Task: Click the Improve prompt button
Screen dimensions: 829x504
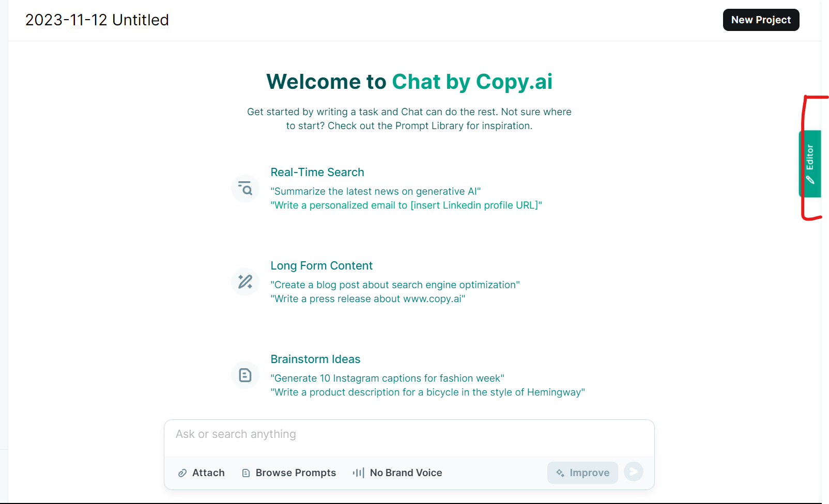Action: [x=582, y=472]
